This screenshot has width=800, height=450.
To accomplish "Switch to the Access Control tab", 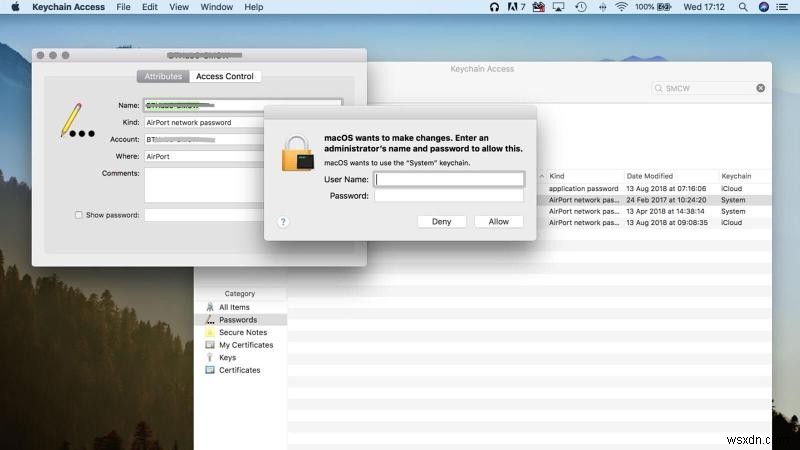I will coord(224,76).
